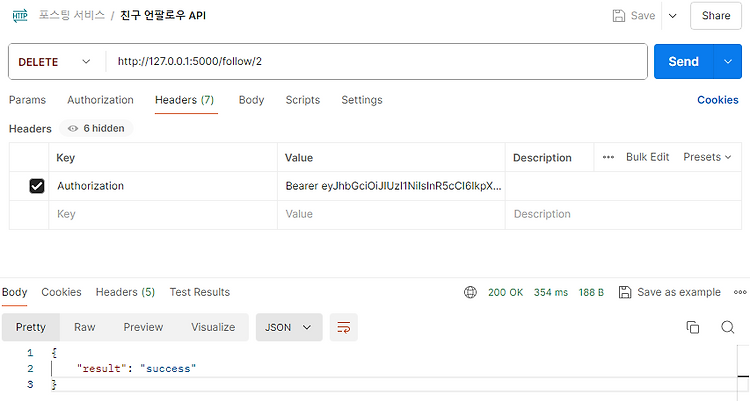
Task: Go to the Scripts tab
Action: click(x=303, y=100)
